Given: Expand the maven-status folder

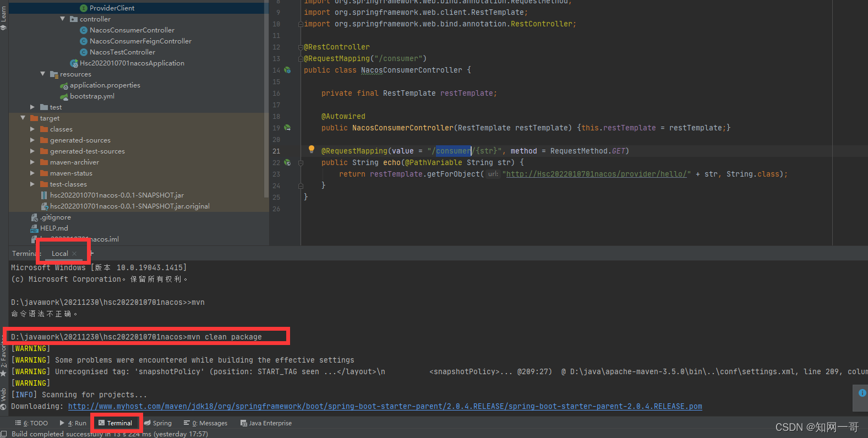Looking at the screenshot, I should [x=32, y=173].
